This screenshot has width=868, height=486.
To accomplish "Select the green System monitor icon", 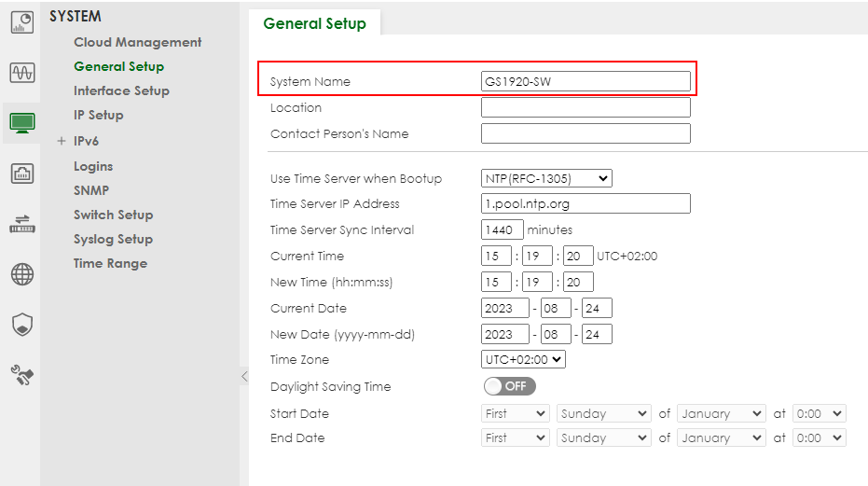I will pos(21,122).
